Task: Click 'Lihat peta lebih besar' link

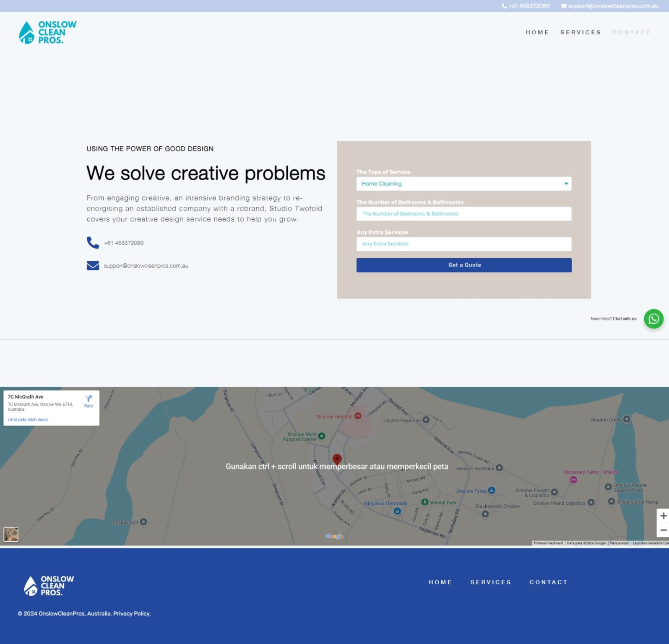Action: [x=28, y=420]
